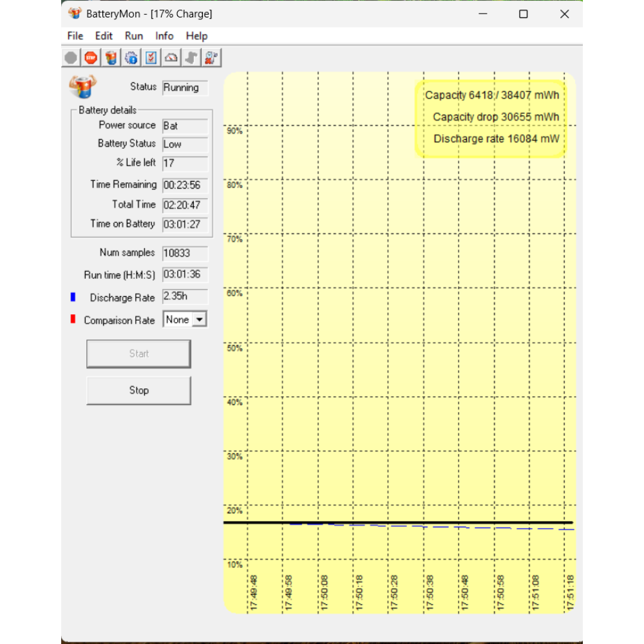Open battery information via battery toolbar icon

point(111,58)
